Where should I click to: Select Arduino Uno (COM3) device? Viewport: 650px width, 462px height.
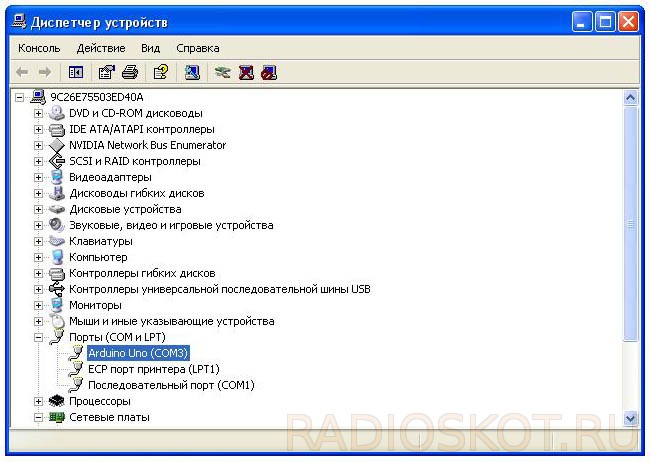click(x=138, y=353)
